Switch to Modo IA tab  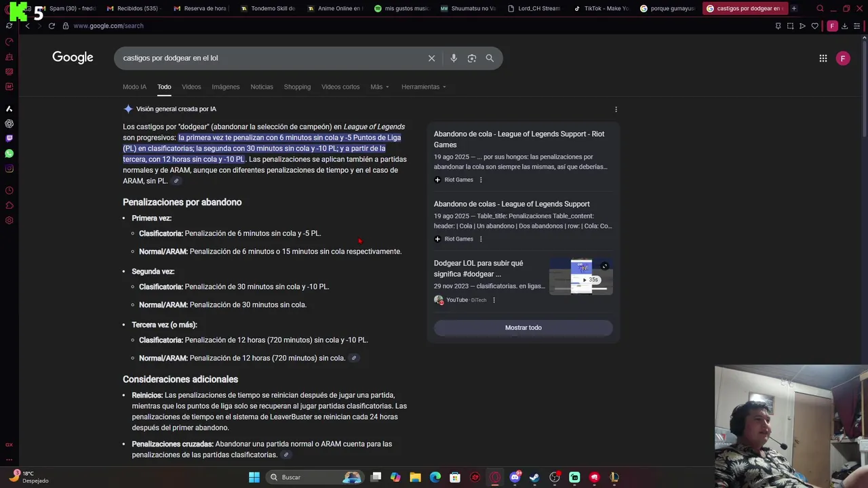coord(134,87)
